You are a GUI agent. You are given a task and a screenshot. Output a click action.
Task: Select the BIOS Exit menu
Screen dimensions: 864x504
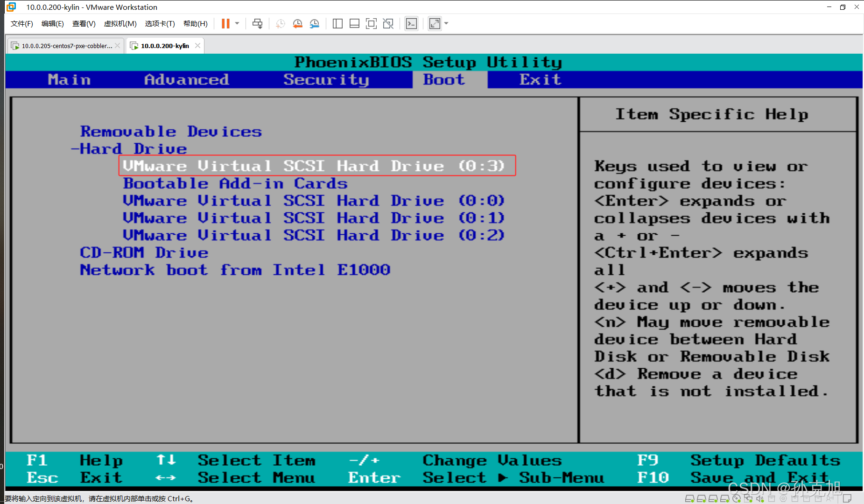coord(540,79)
